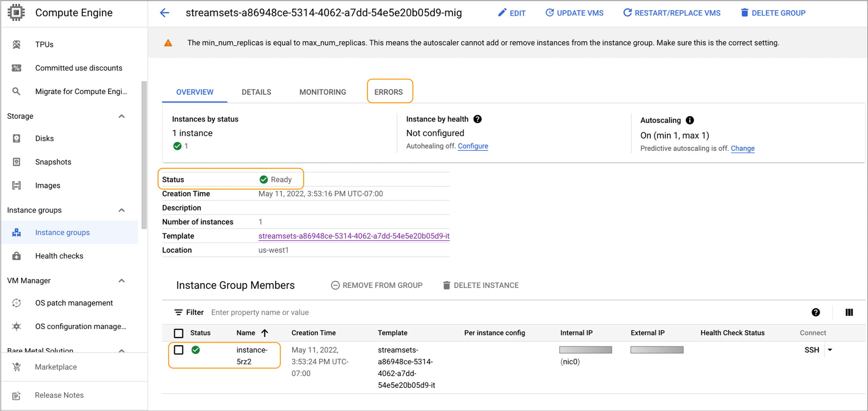The image size is (868, 411).
Task: Click the Images sidebar icon
Action: coord(16,185)
